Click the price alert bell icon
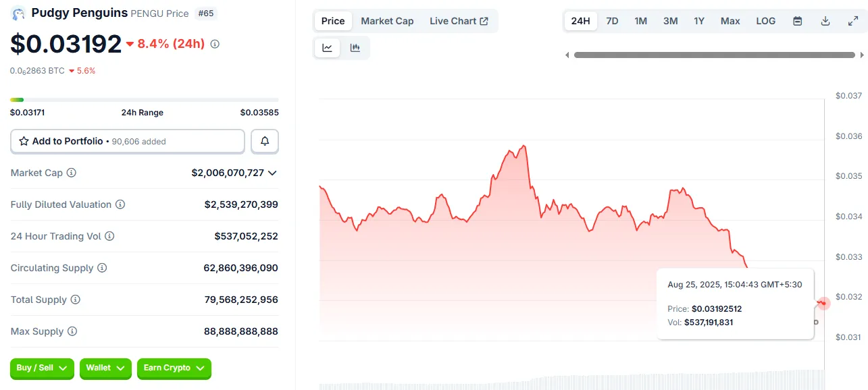 265,141
